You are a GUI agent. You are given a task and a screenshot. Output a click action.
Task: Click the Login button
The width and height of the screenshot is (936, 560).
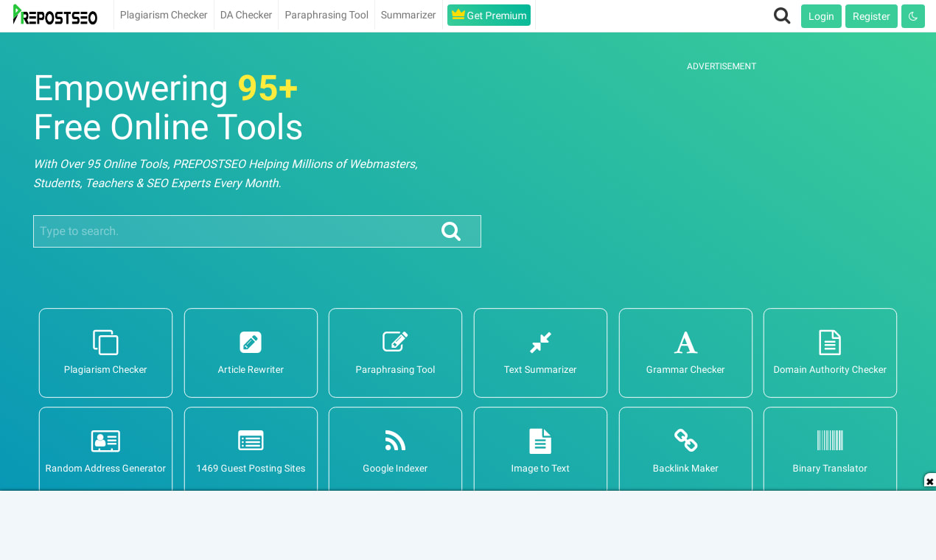821,16
